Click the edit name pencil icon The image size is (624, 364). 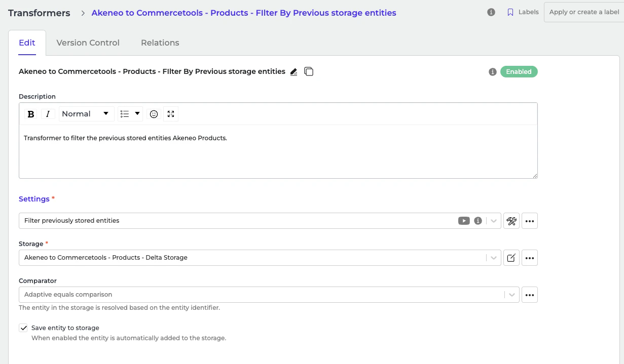coord(294,72)
